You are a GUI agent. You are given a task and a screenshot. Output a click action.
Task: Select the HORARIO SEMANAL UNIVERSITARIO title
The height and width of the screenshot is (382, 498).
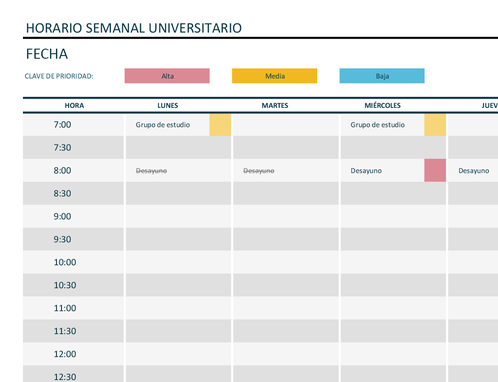134,28
